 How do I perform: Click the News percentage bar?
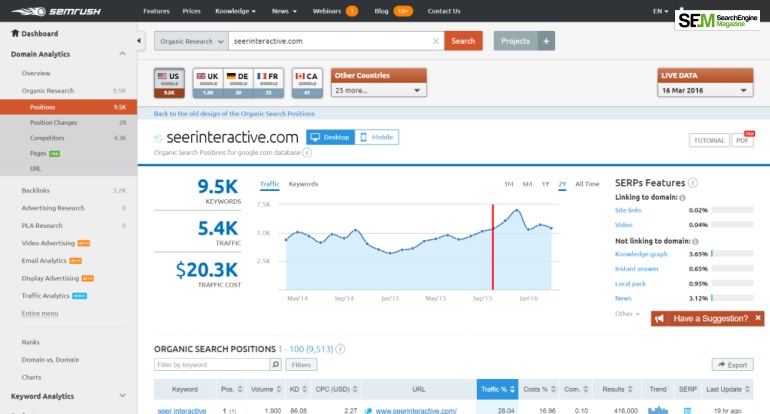pos(732,298)
